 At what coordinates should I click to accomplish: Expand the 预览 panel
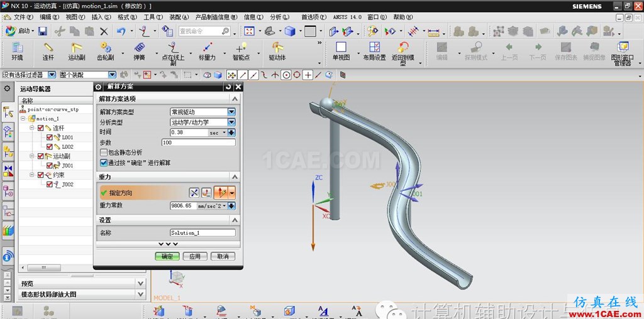click(x=140, y=284)
